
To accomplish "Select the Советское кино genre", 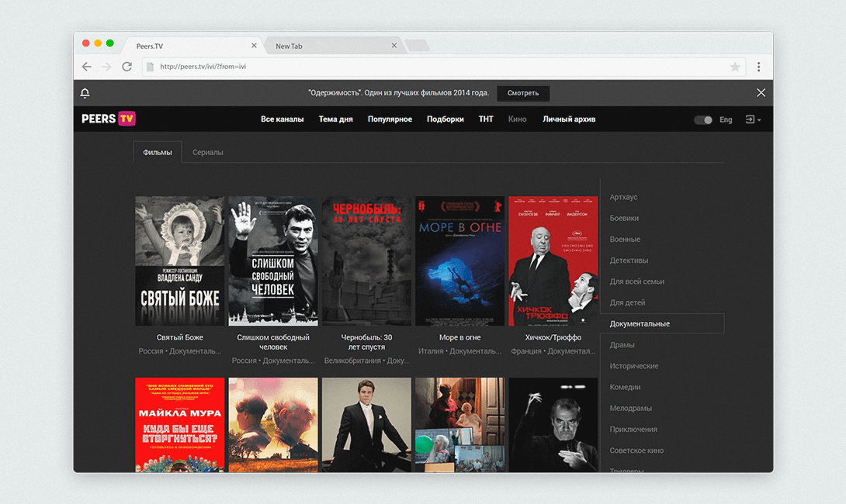I will click(636, 450).
